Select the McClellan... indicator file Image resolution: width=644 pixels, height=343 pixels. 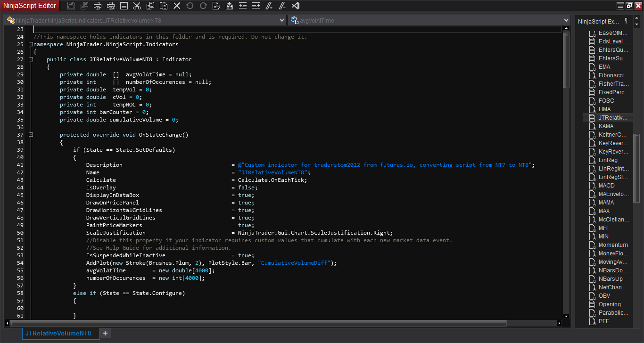point(609,220)
